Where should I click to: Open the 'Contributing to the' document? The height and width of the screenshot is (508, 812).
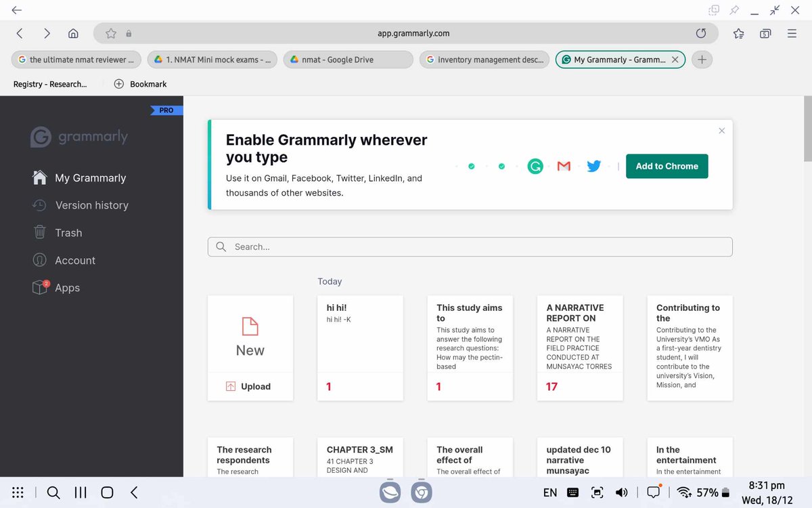coord(690,348)
